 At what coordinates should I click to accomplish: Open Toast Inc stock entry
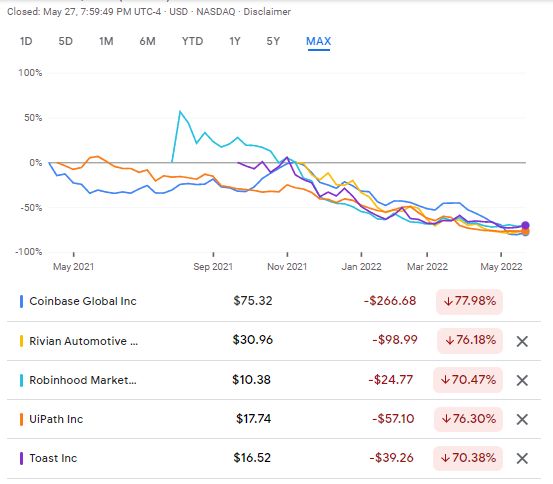click(53, 458)
